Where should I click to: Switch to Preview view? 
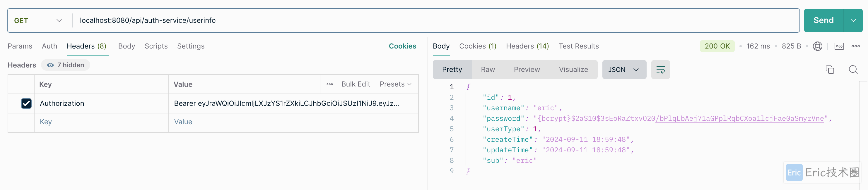tap(527, 70)
